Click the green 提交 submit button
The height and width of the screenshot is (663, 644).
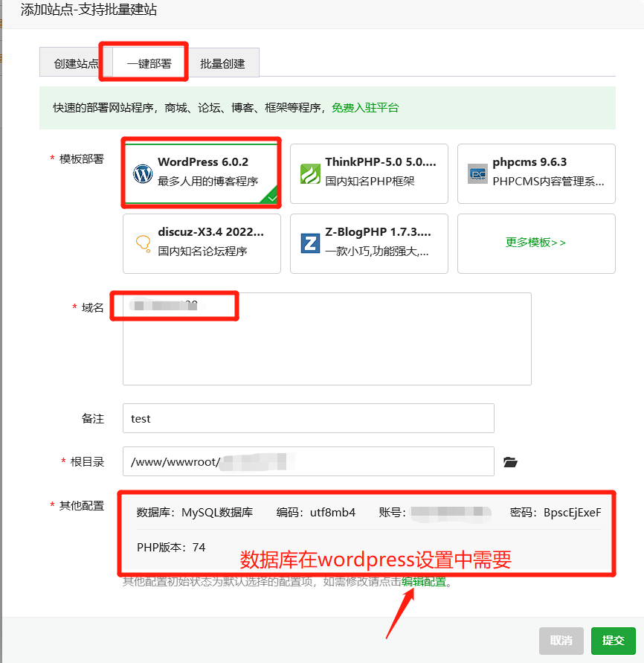point(614,641)
